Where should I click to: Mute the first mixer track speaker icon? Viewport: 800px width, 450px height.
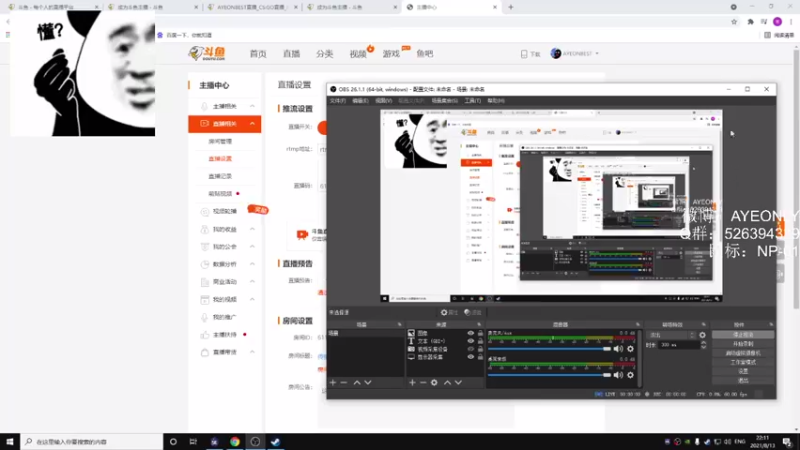618,349
